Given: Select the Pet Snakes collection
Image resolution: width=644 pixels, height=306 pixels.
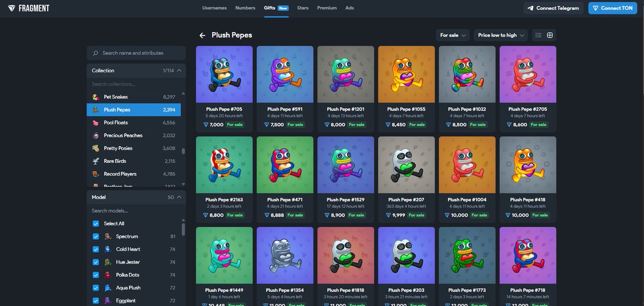Looking at the screenshot, I should pyautogui.click(x=134, y=97).
